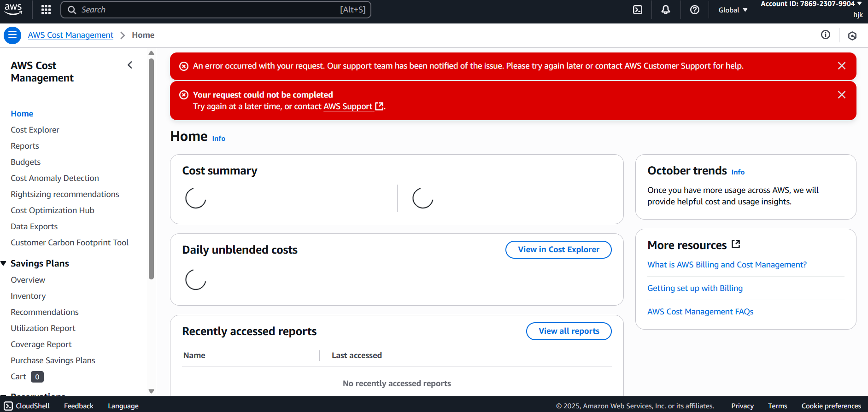Viewport: 868px width, 412px height.
Task: Dismiss the 'An error occurred' banner
Action: pos(842,66)
